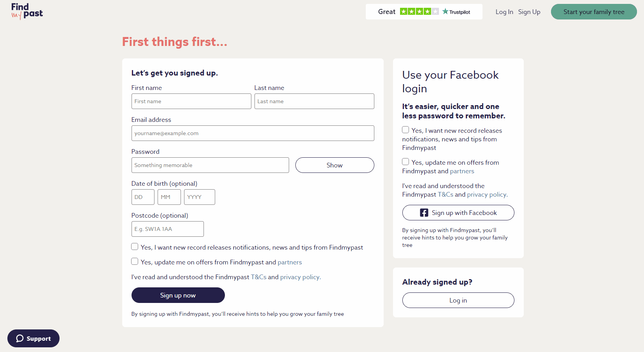
Task: Click the YYYY birth year field
Action: 199,197
